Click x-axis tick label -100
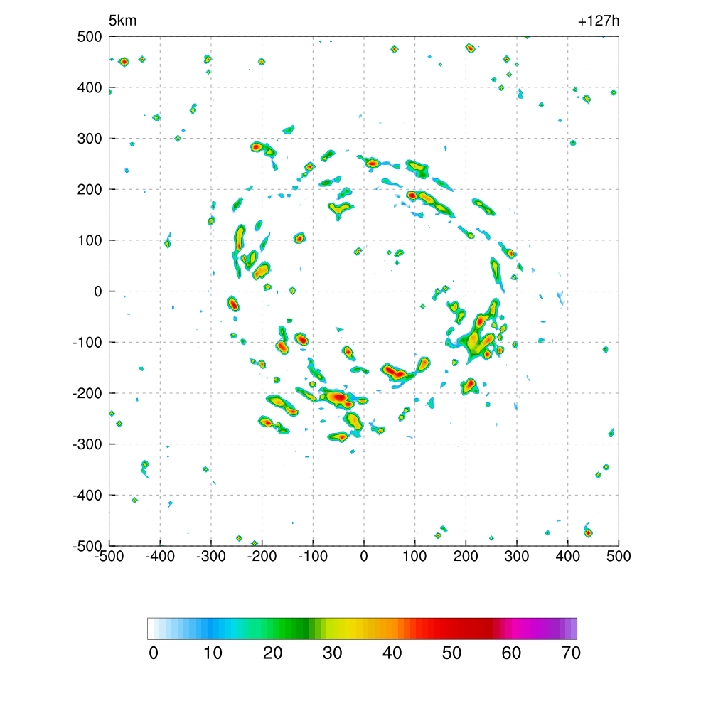 313,556
